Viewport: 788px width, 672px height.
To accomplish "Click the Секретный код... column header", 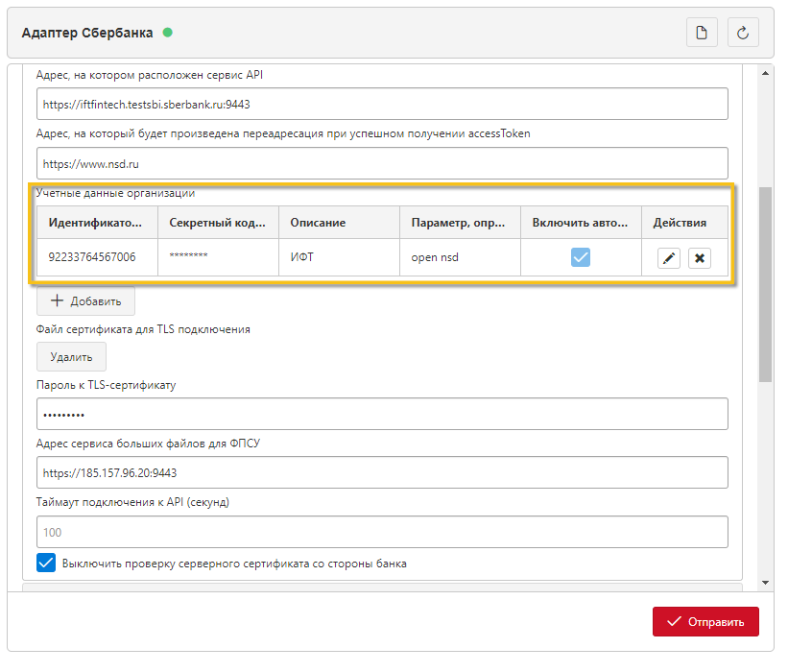I will 218,223.
